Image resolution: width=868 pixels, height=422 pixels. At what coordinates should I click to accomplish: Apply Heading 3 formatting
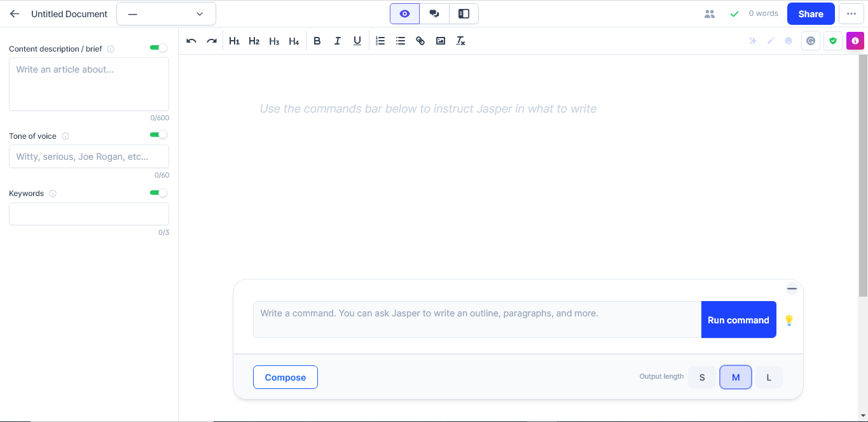tap(274, 41)
